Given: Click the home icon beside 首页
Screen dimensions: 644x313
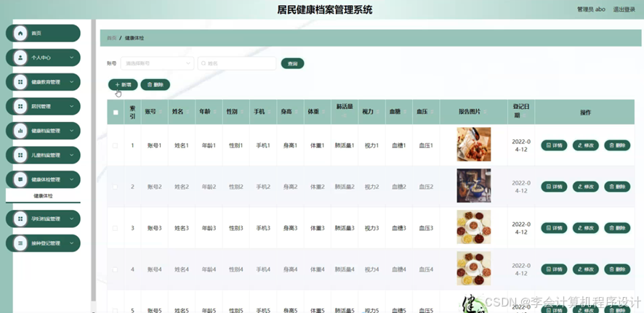Looking at the screenshot, I should click(x=20, y=33).
